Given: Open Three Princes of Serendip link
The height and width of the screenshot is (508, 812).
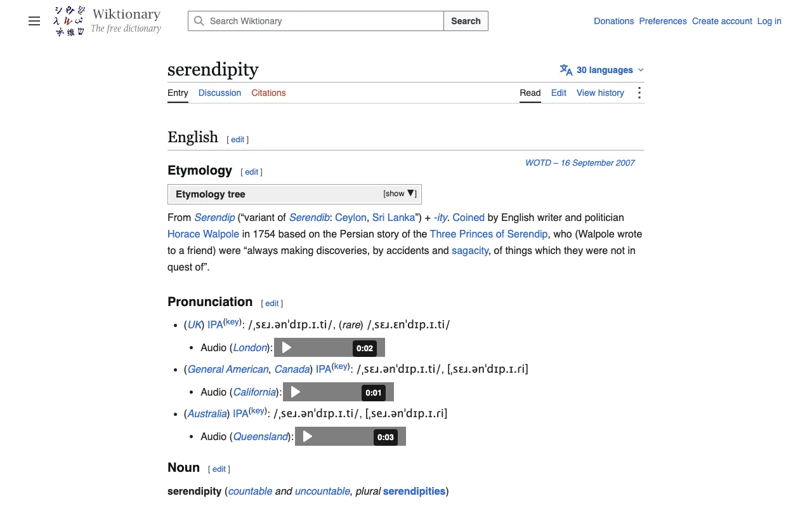Looking at the screenshot, I should [488, 234].
